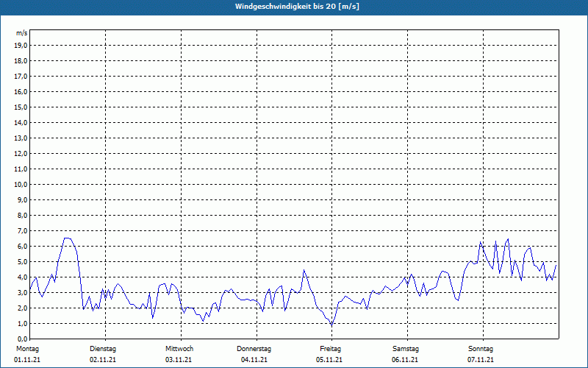
Task: Click the 4,0 axis value
Action: (x=22, y=277)
